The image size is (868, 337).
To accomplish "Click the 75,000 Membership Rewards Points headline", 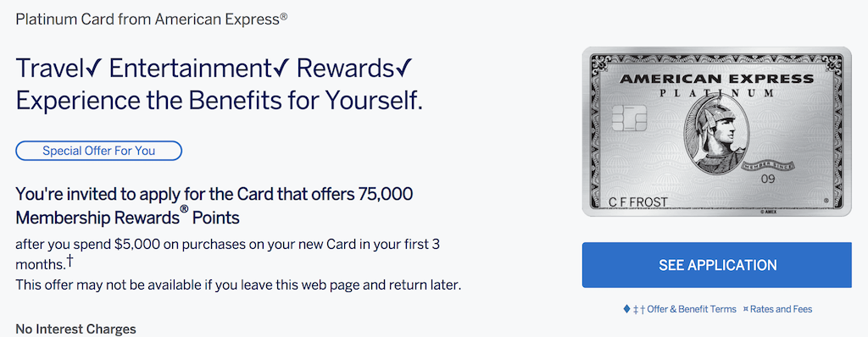I will coord(214,207).
